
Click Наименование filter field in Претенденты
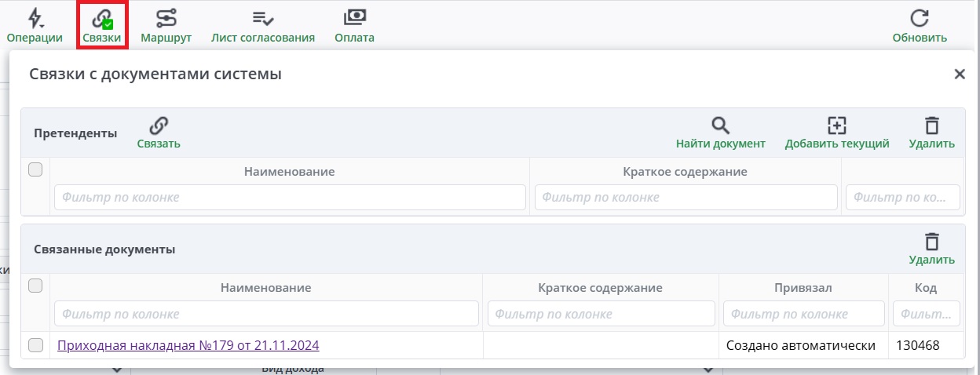coord(290,198)
